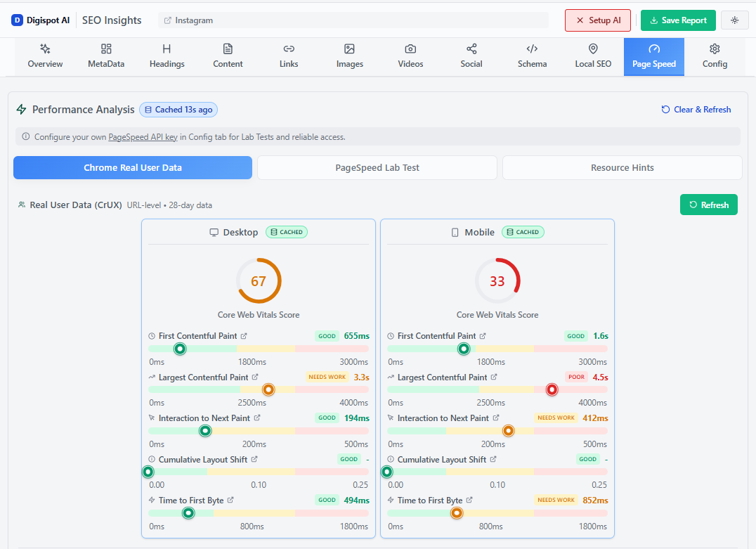Click the Desktop Core Web Vitals score ring
Screen dimensions: 756x549
coord(259,280)
